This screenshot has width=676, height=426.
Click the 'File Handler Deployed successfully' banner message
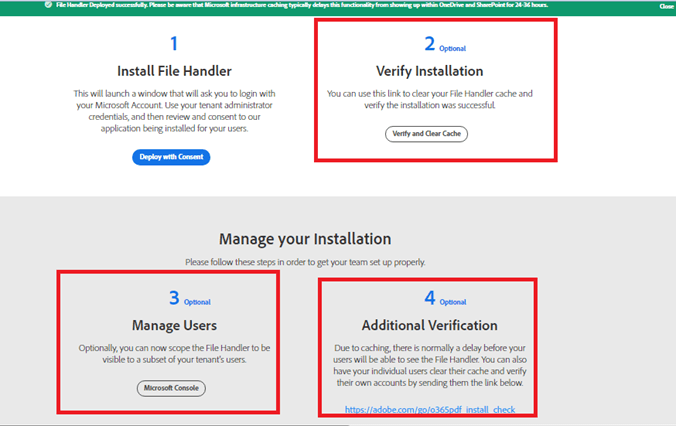coord(302,5)
